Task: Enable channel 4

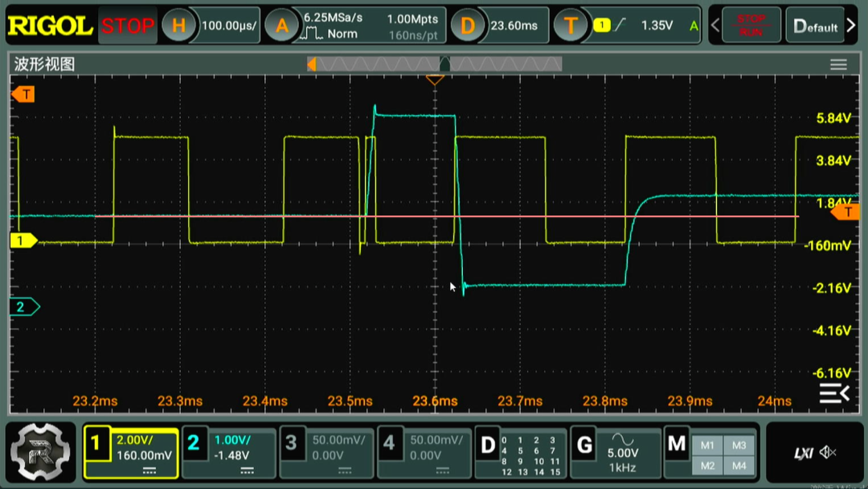Action: tap(389, 443)
